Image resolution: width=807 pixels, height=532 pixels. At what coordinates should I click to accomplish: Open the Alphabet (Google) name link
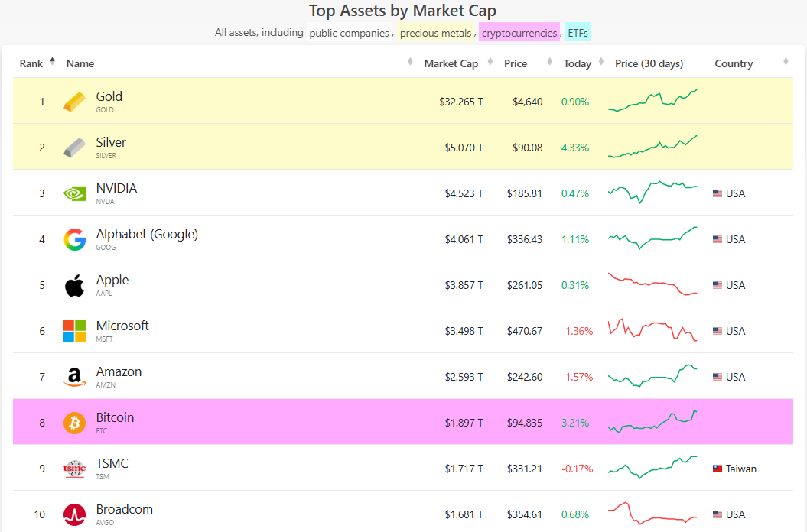147,235
